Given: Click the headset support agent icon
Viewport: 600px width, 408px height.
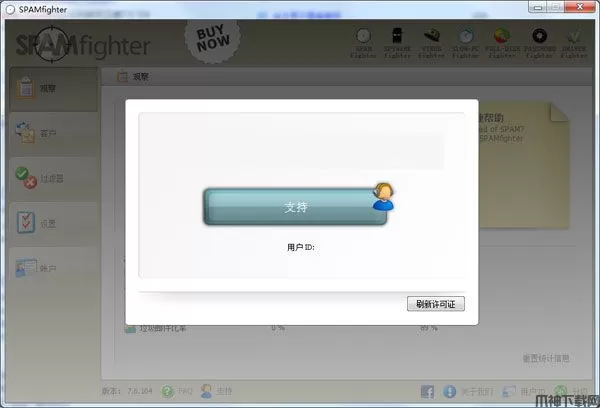Looking at the screenshot, I should point(383,196).
